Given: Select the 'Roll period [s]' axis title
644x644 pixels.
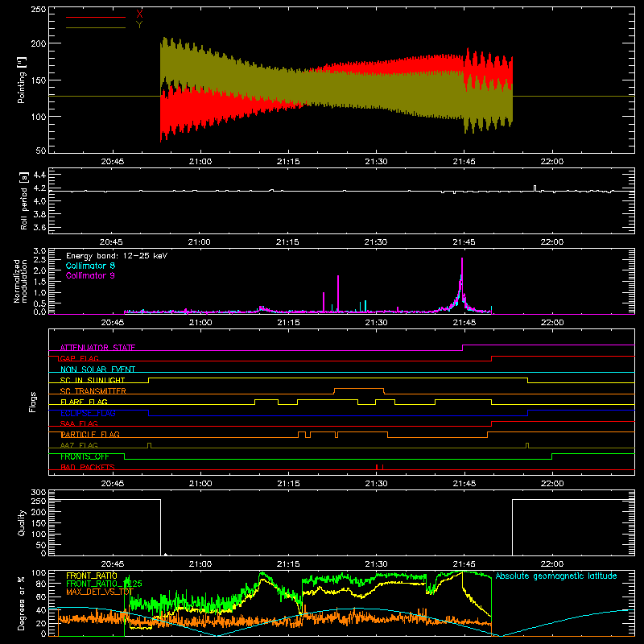Looking at the screenshot, I should click(x=24, y=200).
